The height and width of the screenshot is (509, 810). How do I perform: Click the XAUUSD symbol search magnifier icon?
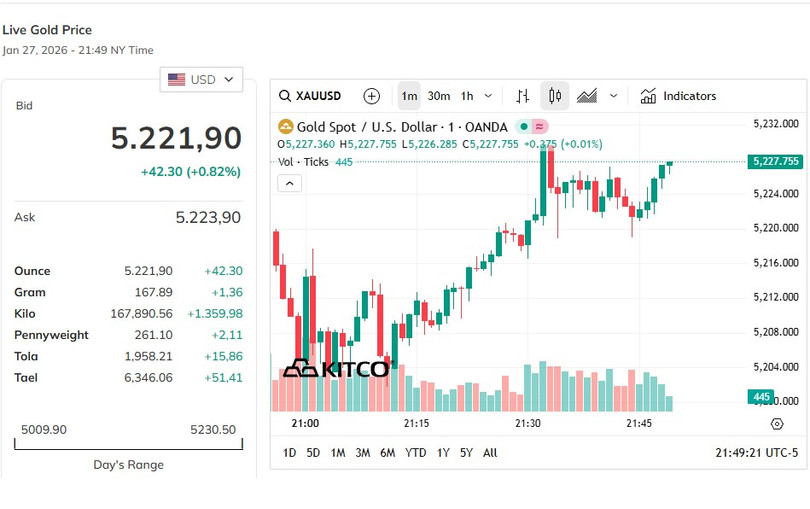coord(285,96)
